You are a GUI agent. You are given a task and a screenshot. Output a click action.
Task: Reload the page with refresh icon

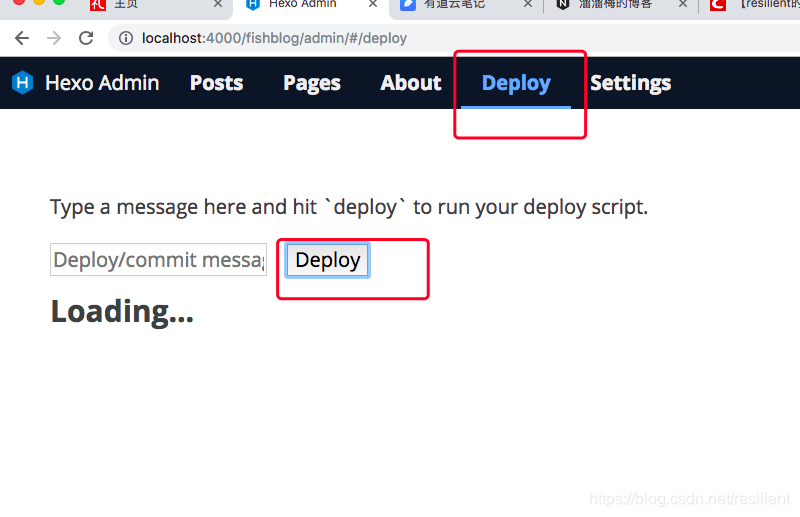pos(86,38)
